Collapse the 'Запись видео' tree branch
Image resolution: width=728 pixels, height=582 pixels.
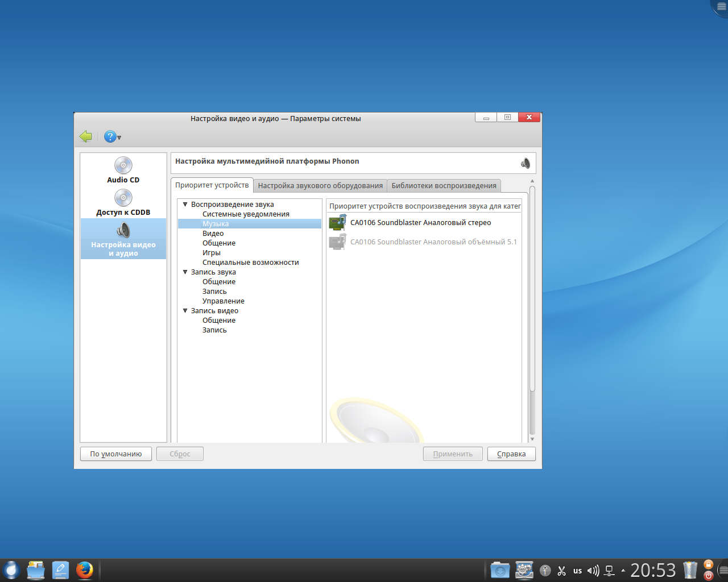[185, 311]
